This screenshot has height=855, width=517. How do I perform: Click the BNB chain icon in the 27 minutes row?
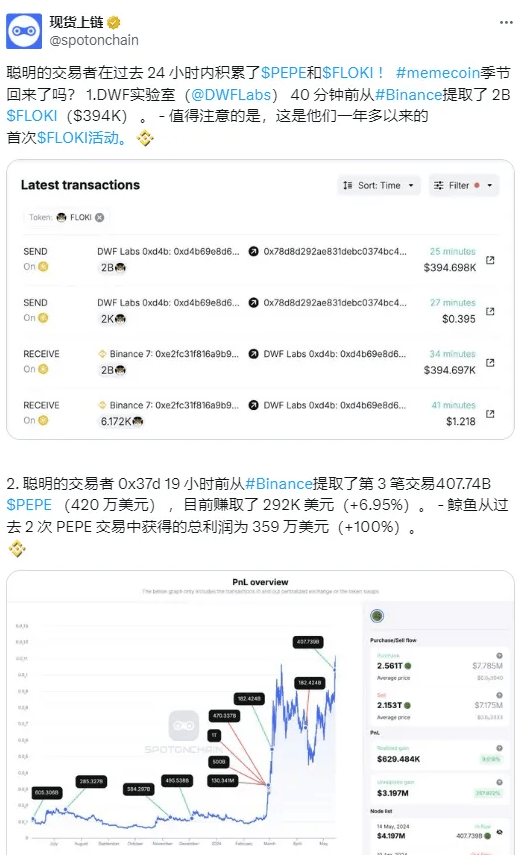point(43,318)
